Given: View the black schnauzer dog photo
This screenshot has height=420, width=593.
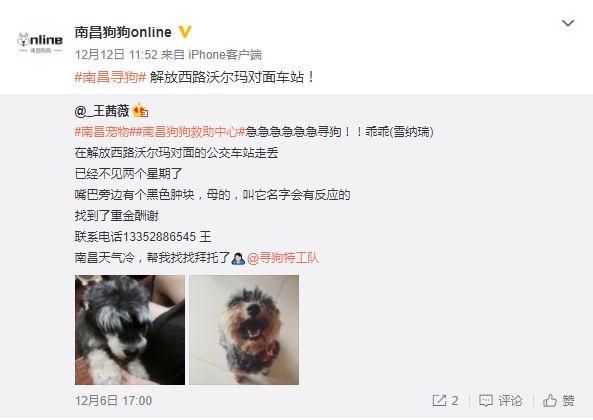Looking at the screenshot, I should [x=130, y=330].
